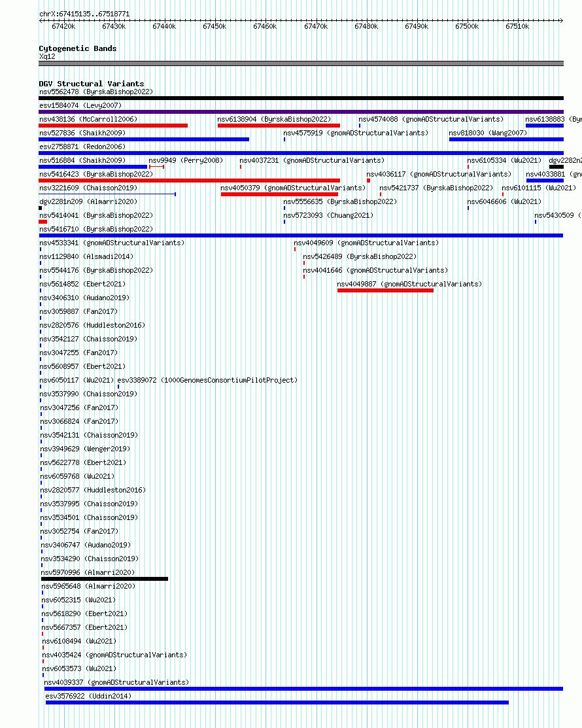Open nsv6105334 (Wu2021) variant
This screenshot has height=728, width=582.
click(x=504, y=161)
